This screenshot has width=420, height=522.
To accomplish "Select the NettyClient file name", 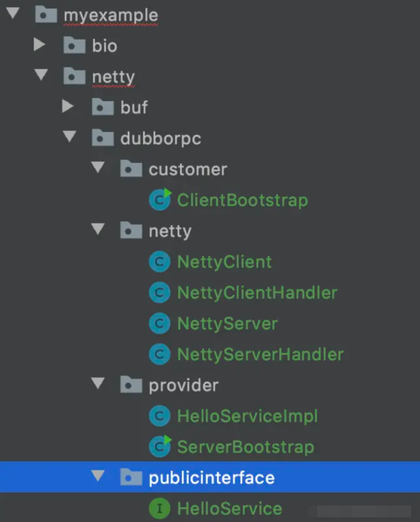I will 224,263.
